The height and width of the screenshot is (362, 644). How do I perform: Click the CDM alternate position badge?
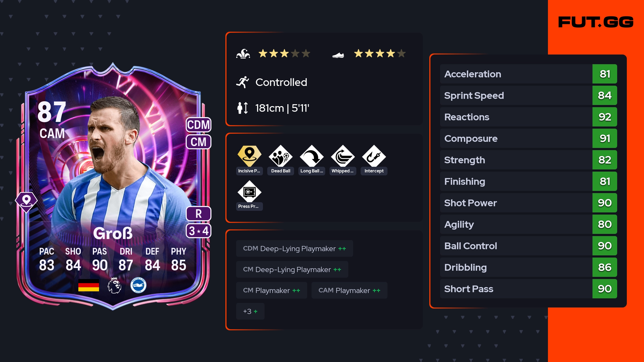(198, 125)
